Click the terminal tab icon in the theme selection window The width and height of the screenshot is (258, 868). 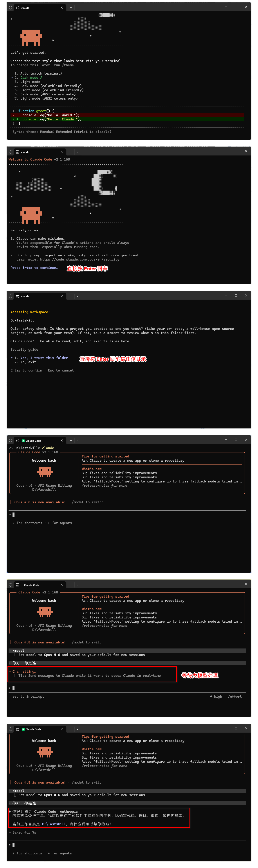coord(17,7)
